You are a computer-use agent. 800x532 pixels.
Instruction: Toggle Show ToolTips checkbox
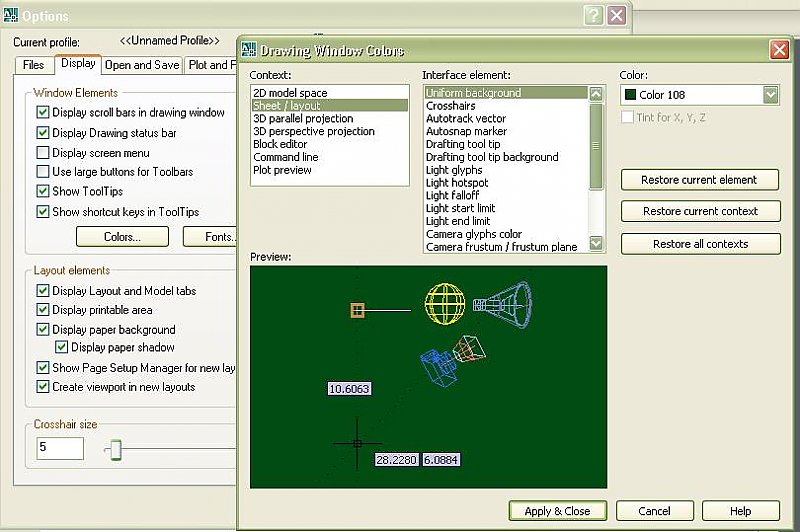tap(43, 191)
